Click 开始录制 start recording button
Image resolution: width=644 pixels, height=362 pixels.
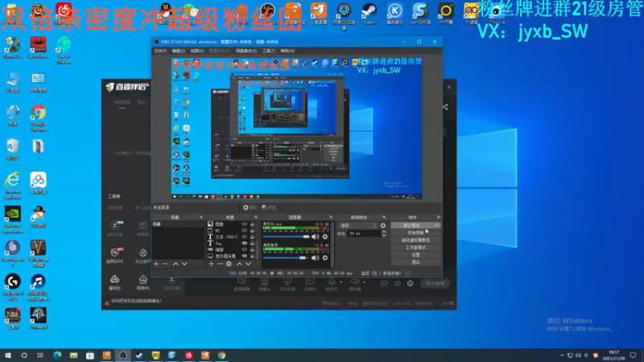(x=415, y=232)
